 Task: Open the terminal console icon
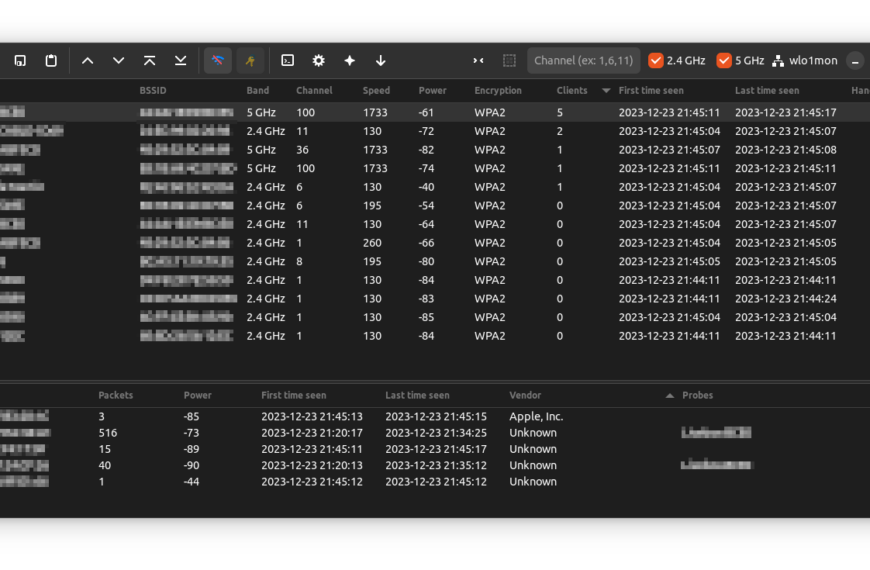287,60
